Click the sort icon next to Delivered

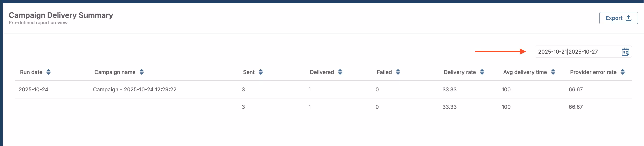pos(340,72)
